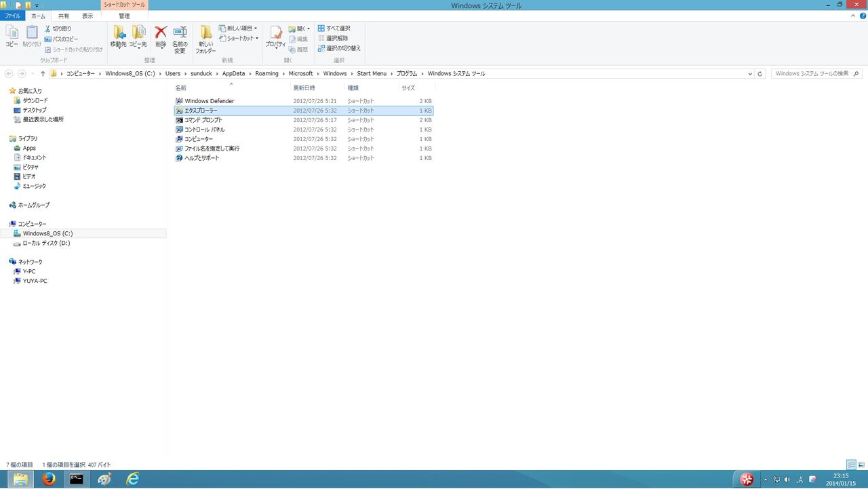The width and height of the screenshot is (868, 489).
Task: Click the 名前の変更 (Rename) icon
Action: pyautogui.click(x=180, y=39)
